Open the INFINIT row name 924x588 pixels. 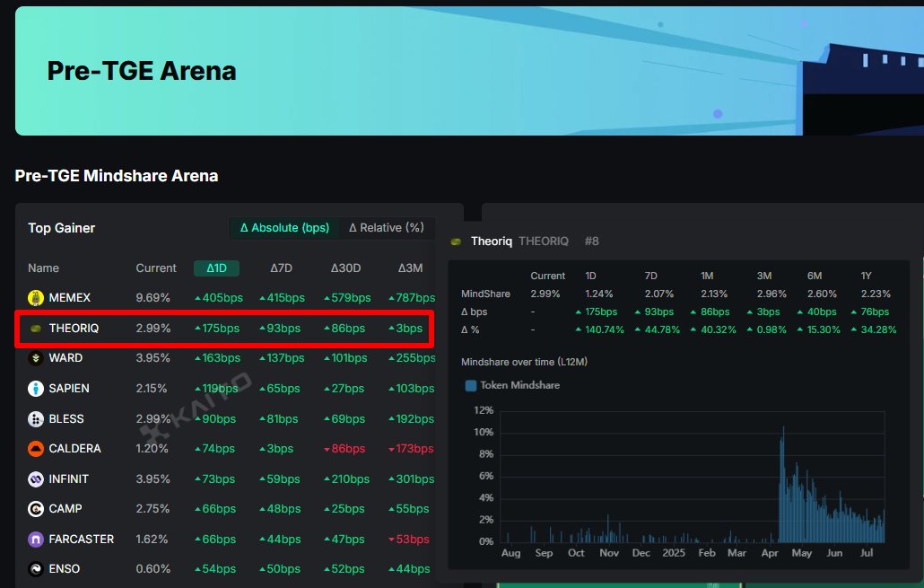pyautogui.click(x=68, y=479)
